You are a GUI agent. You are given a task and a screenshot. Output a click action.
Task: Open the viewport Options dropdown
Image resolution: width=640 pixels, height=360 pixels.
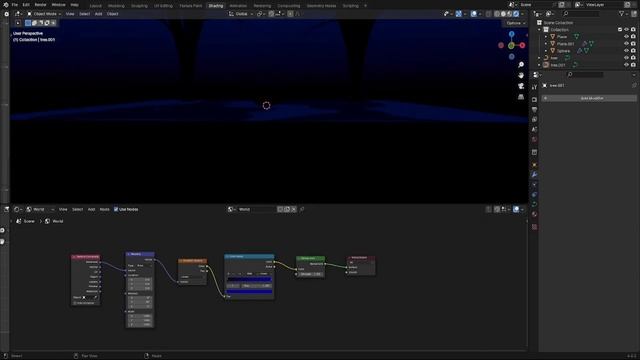click(x=516, y=23)
